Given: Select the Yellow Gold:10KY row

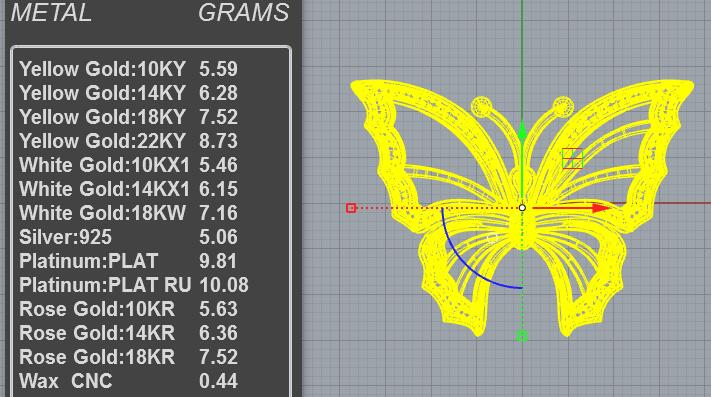Looking at the screenshot, I should [128, 69].
